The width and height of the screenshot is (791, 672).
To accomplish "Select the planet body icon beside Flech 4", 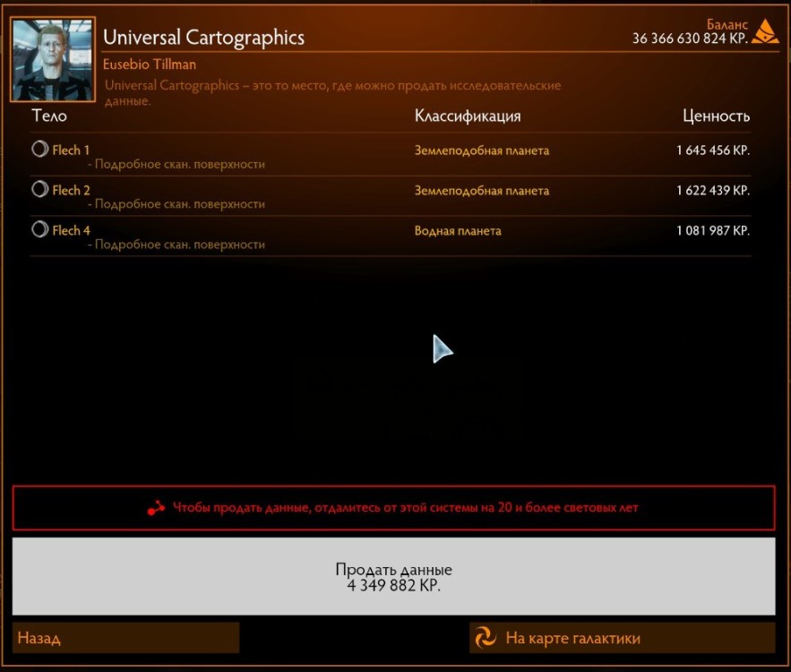I will pyautogui.click(x=39, y=230).
